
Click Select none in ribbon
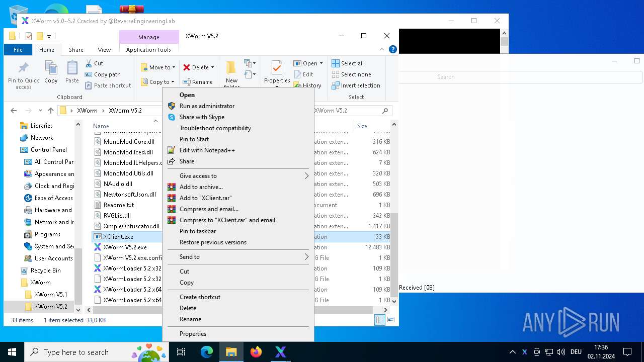(x=351, y=74)
